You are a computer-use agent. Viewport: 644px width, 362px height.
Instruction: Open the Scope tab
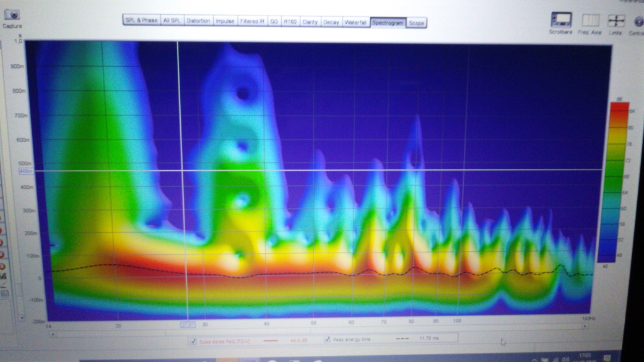pyautogui.click(x=416, y=23)
